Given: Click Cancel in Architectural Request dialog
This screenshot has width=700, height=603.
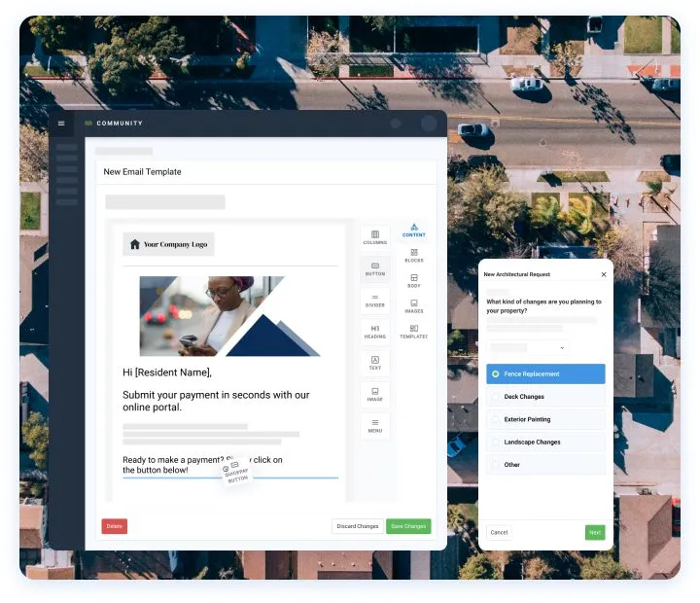Looking at the screenshot, I should (x=499, y=532).
